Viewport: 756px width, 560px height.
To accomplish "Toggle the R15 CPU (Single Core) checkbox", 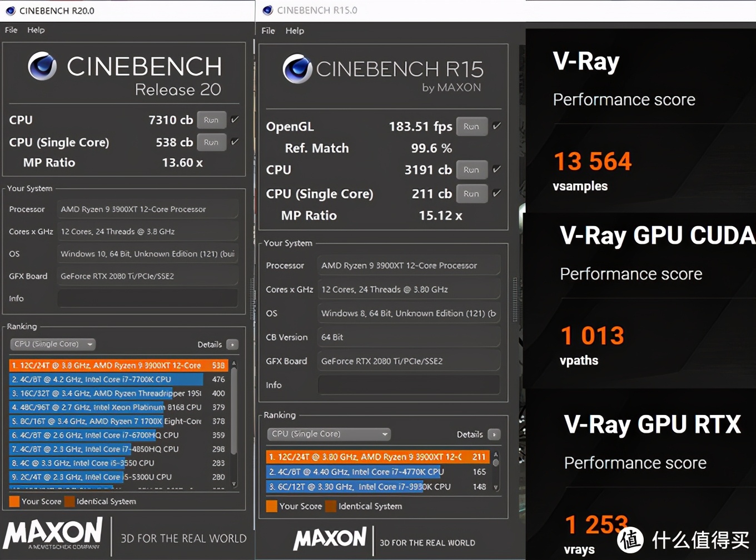I will 497,193.
